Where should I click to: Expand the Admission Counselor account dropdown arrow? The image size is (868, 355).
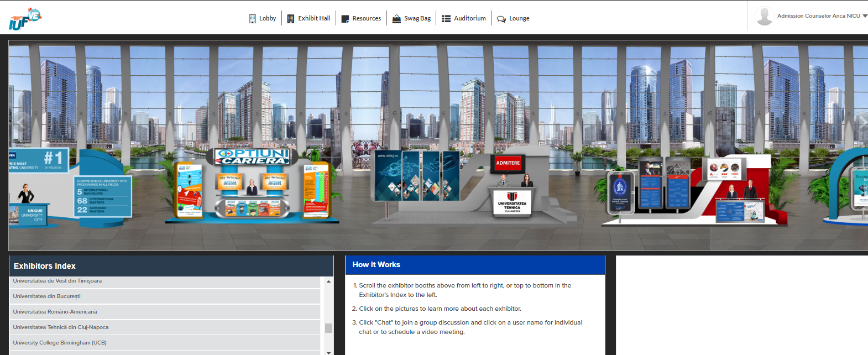[865, 16]
